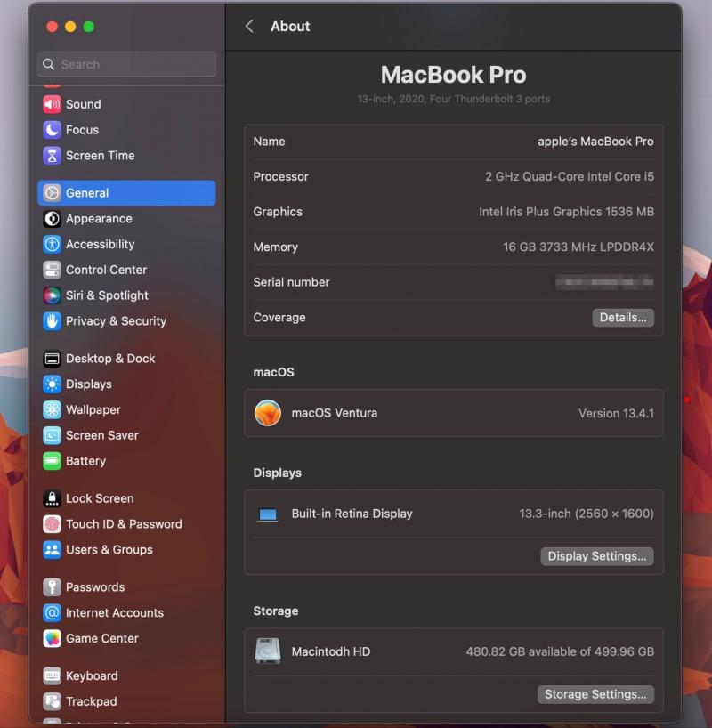This screenshot has height=728, width=712.
Task: Open Siri & Spotlight icon
Action: coord(52,295)
